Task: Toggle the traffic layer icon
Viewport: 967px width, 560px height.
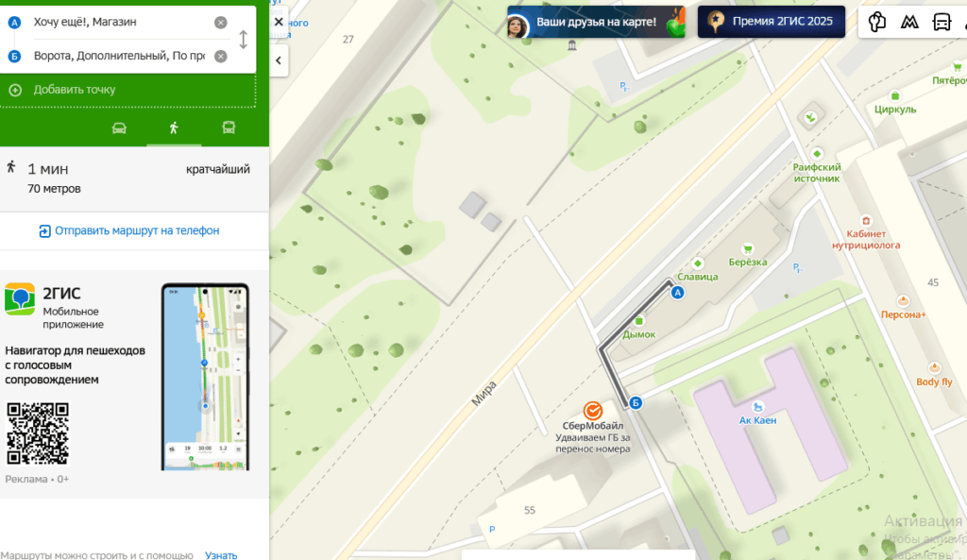Action: (x=877, y=22)
